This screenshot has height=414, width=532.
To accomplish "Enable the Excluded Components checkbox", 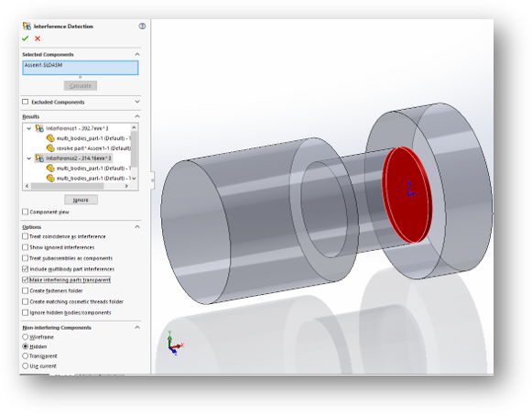I will (x=25, y=102).
